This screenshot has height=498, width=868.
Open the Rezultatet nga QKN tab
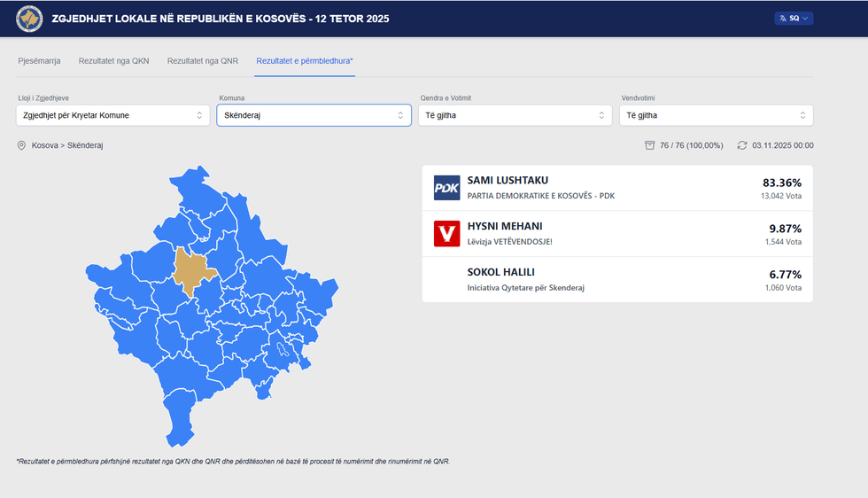pyautogui.click(x=113, y=61)
